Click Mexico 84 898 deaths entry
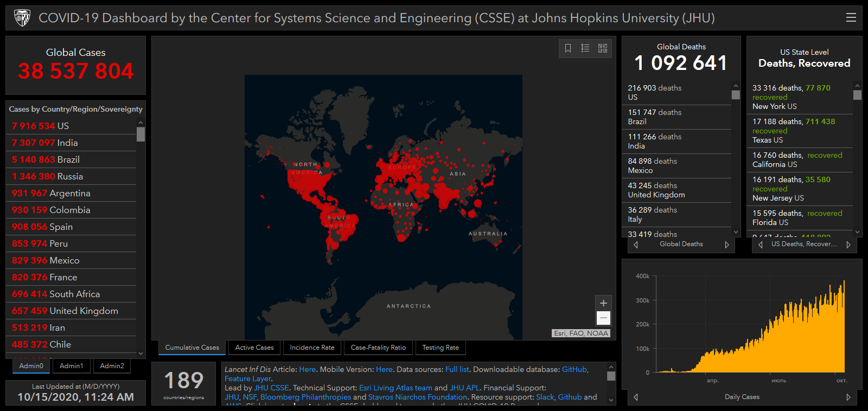868x411 pixels. click(679, 166)
